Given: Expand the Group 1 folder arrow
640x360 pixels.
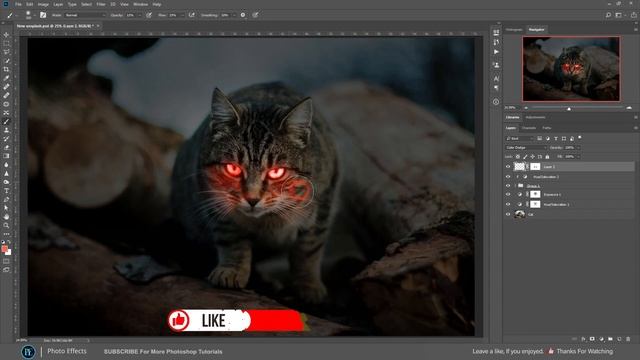Looking at the screenshot, I should tap(516, 186).
